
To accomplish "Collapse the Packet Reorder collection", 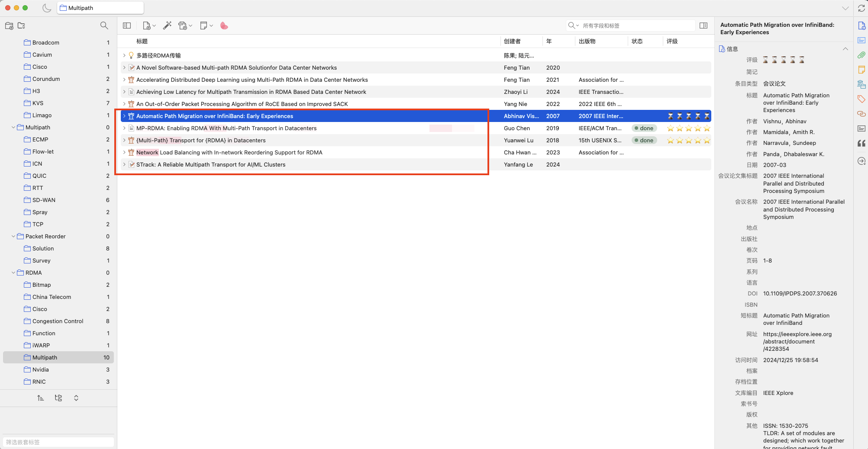I will click(13, 236).
